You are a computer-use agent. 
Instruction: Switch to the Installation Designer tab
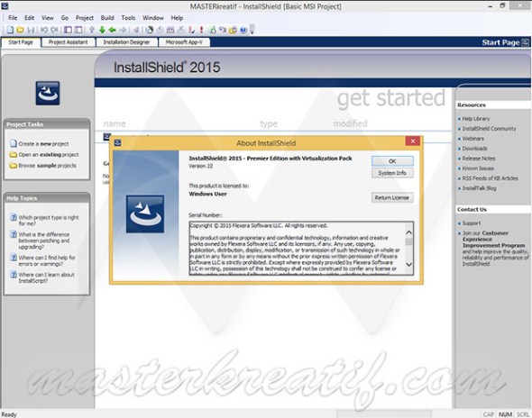(126, 42)
